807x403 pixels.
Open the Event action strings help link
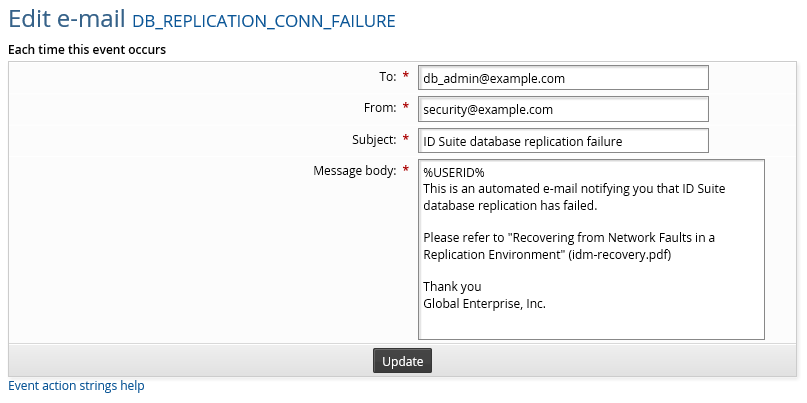click(x=76, y=386)
